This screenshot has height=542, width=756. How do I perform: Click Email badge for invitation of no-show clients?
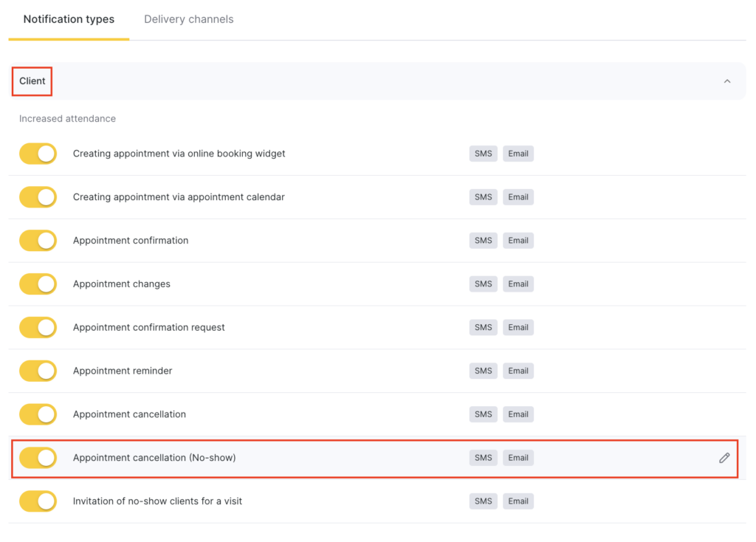(518, 501)
